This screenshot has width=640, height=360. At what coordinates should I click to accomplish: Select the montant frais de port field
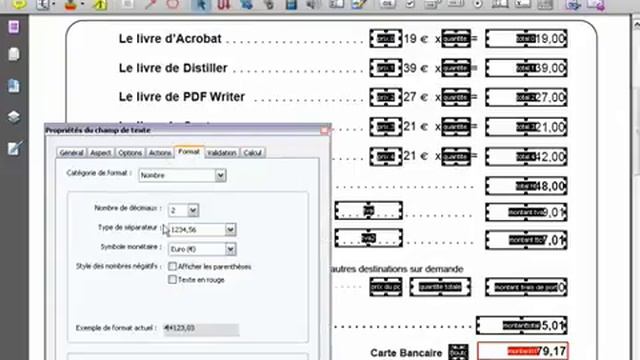pos(526,287)
